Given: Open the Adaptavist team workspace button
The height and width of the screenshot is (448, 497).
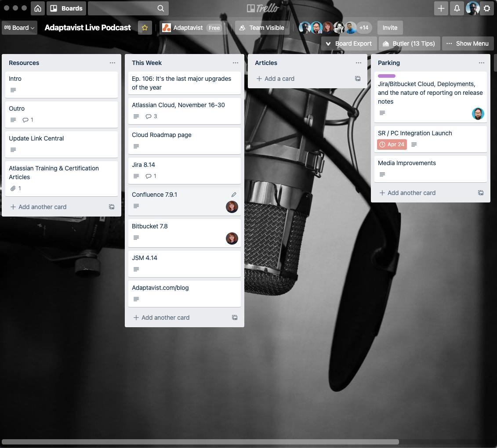Looking at the screenshot, I should tap(193, 28).
